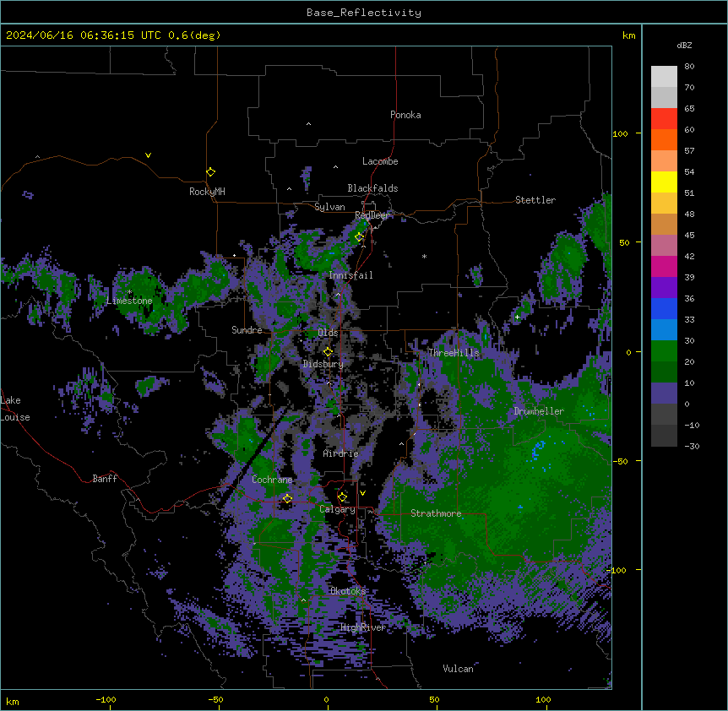This screenshot has width=728, height=711.
Task: Click the Didsbury city label
Action: [323, 364]
